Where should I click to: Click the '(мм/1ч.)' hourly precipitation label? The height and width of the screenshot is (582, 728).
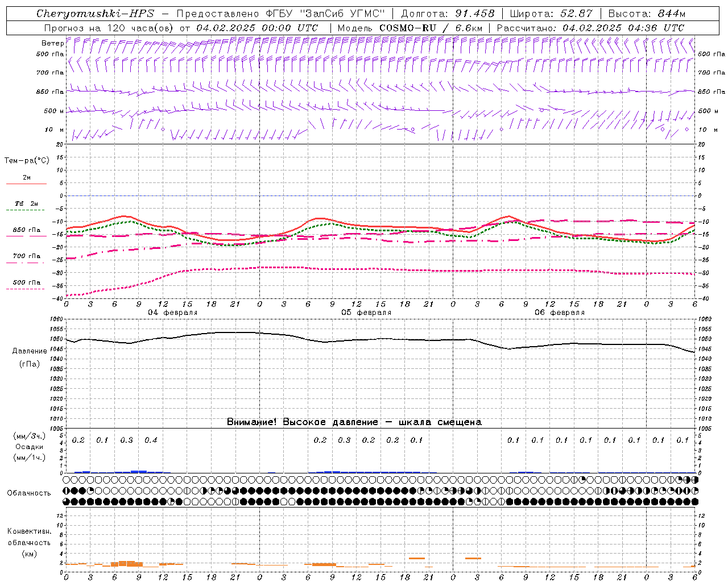30,458
